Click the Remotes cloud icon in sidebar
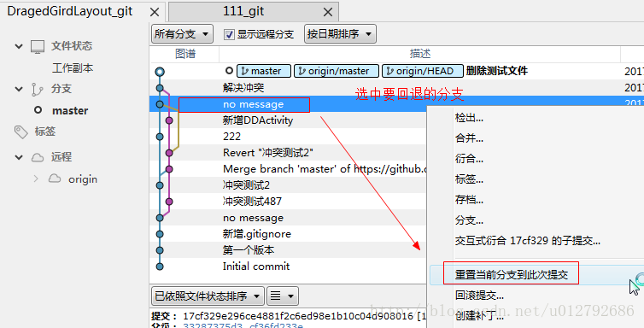The image size is (644, 328). 38,157
